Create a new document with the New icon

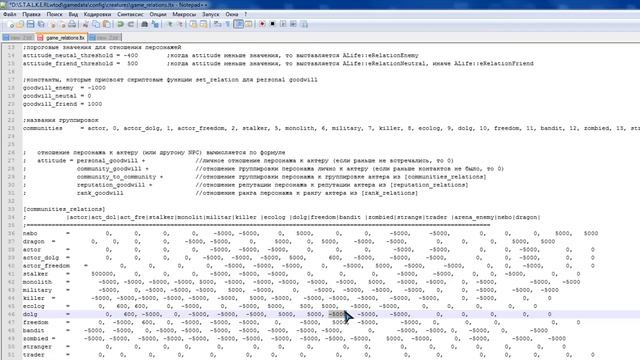coord(11,24)
